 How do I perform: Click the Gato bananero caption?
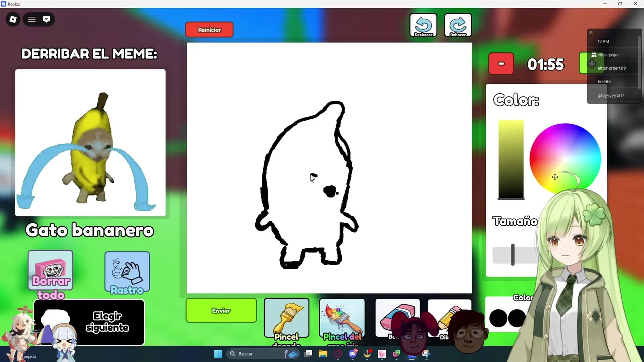pos(90,230)
